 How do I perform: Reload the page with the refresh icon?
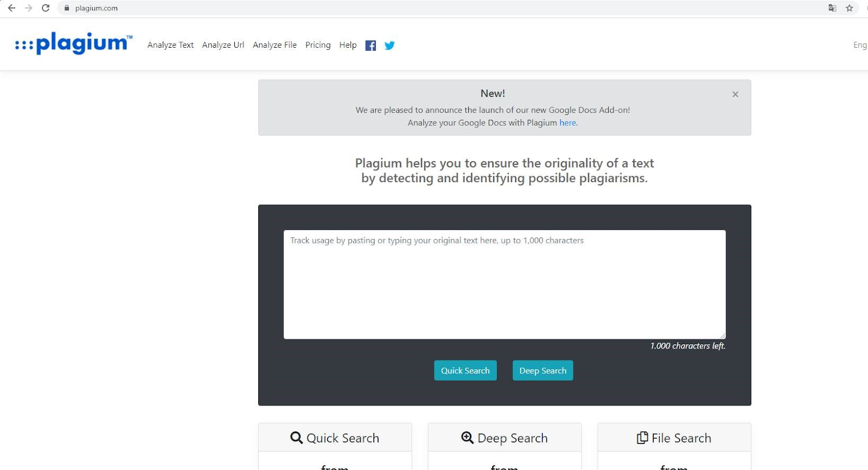point(46,8)
